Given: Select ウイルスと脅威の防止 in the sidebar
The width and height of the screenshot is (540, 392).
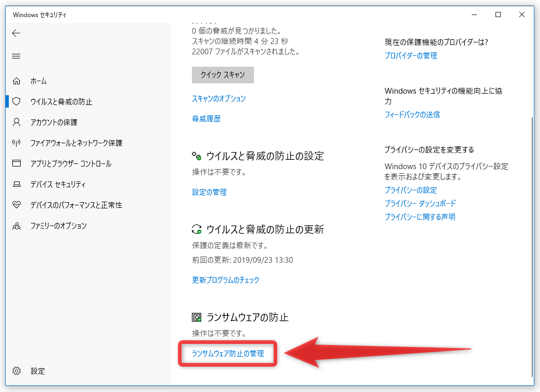Looking at the screenshot, I should click(62, 101).
